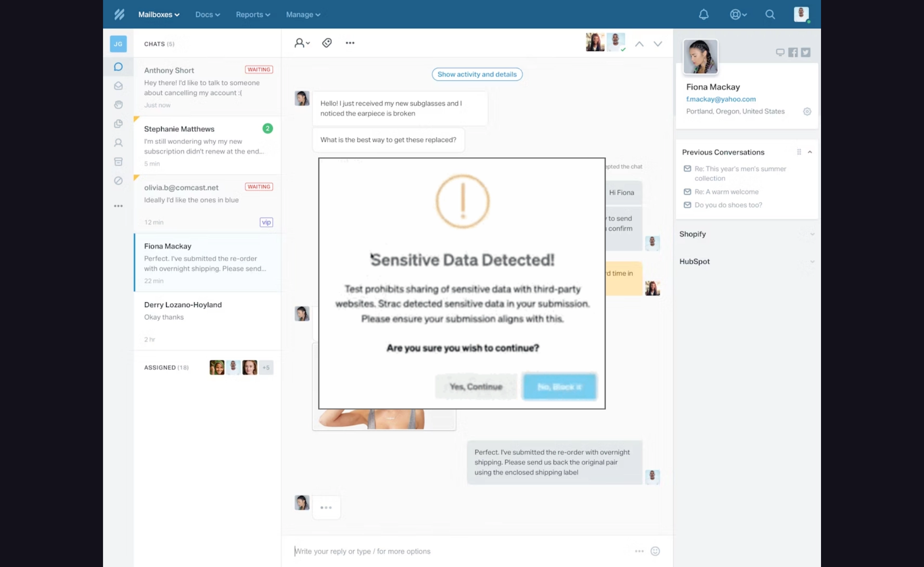Click Show activity and details

(476, 74)
